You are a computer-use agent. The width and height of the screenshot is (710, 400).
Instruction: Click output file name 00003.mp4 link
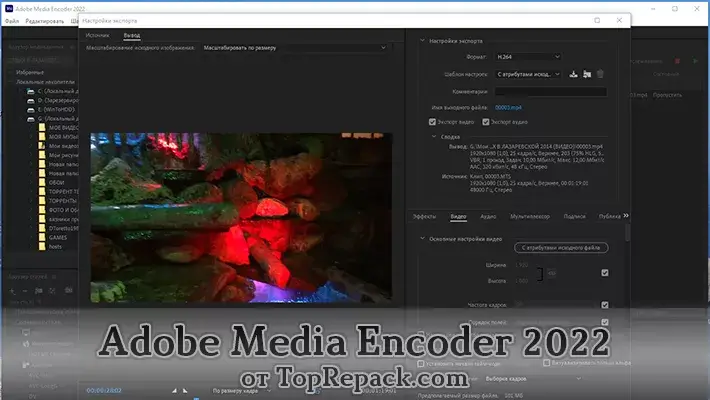[508, 107]
